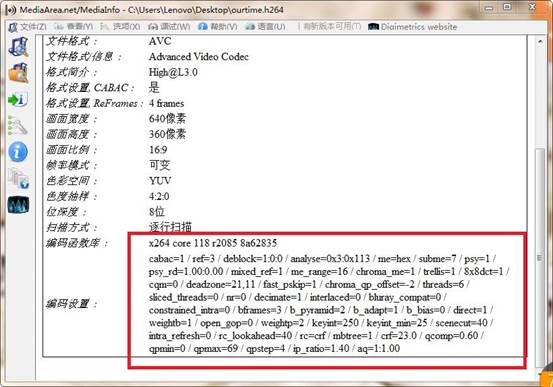Click the '4:2:0' chroma subsampling value
The image size is (553, 387).
coord(159,196)
